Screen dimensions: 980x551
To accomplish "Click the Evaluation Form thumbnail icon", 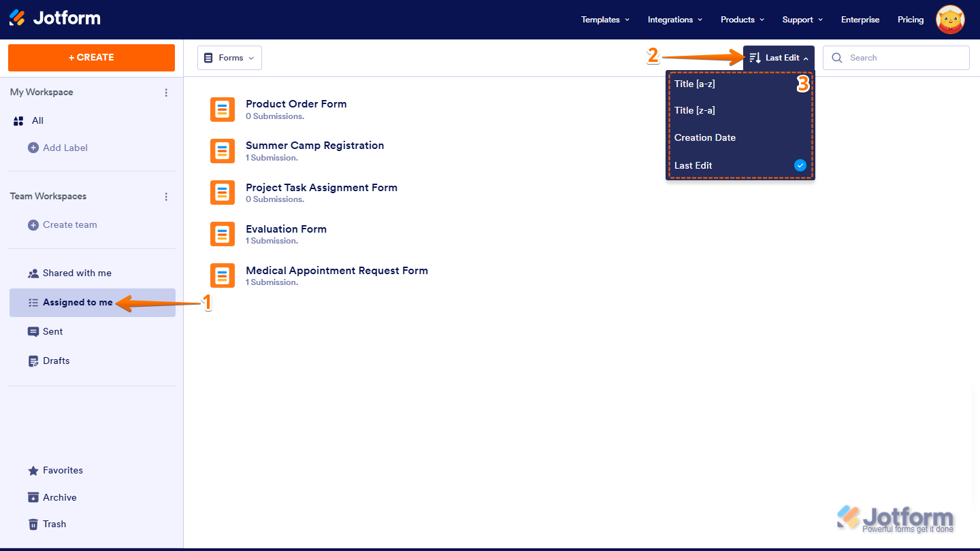I will pos(223,234).
